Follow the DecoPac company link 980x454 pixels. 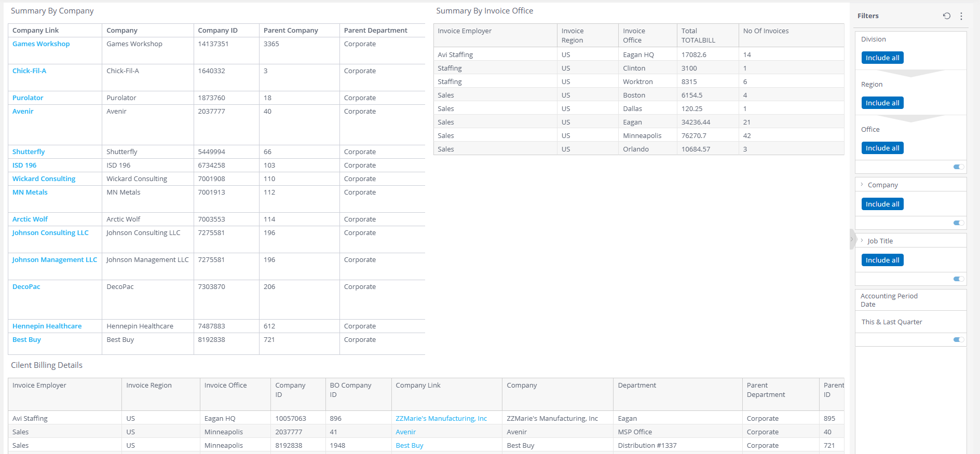(26, 287)
